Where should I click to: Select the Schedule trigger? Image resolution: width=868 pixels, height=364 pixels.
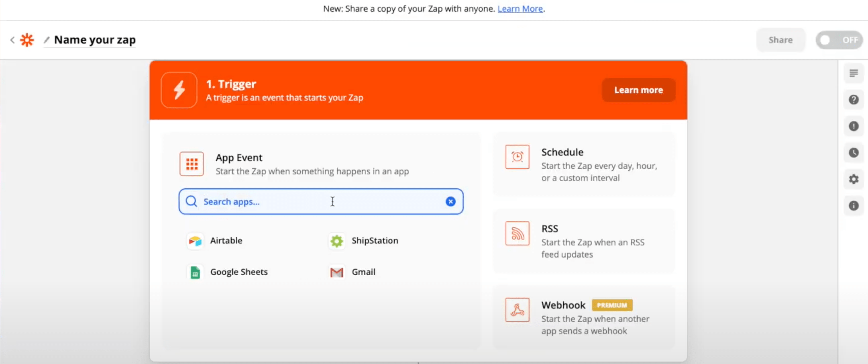(x=583, y=165)
